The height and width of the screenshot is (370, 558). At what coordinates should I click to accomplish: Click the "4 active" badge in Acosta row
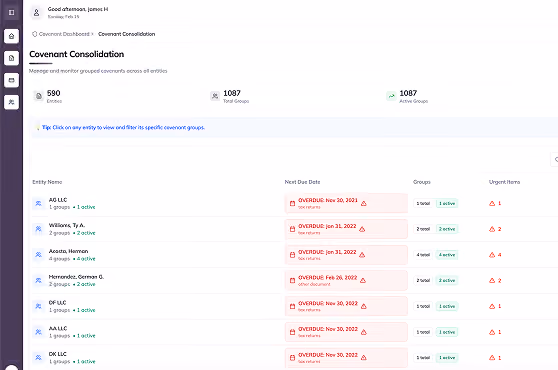447,255
